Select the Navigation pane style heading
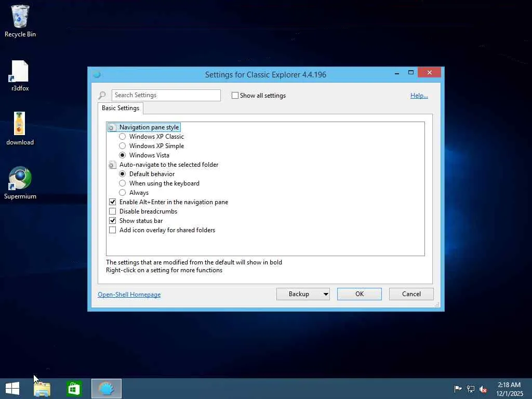Image resolution: width=532 pixels, height=399 pixels. pyautogui.click(x=149, y=127)
